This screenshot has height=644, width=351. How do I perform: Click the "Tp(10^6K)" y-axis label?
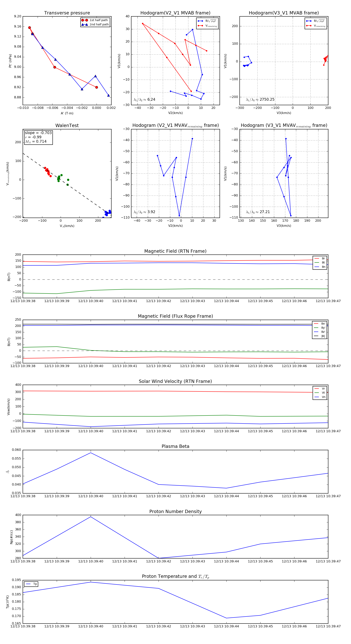tap(8, 602)
